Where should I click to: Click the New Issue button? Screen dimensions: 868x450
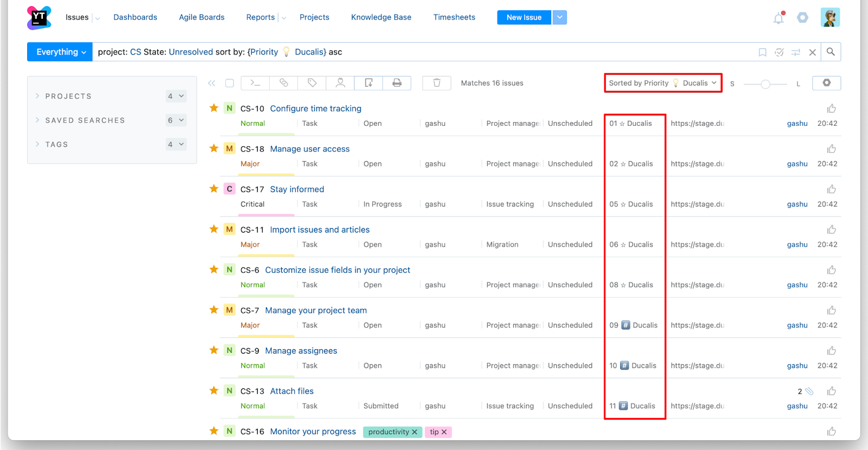[524, 17]
